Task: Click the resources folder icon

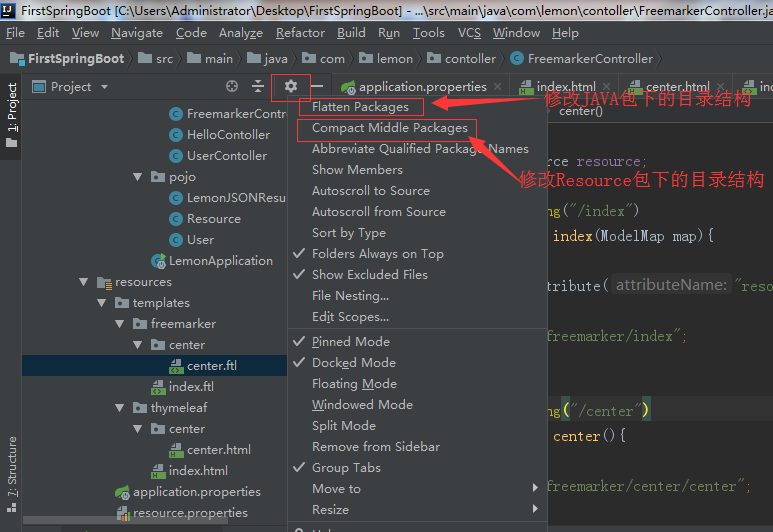Action: pos(105,283)
